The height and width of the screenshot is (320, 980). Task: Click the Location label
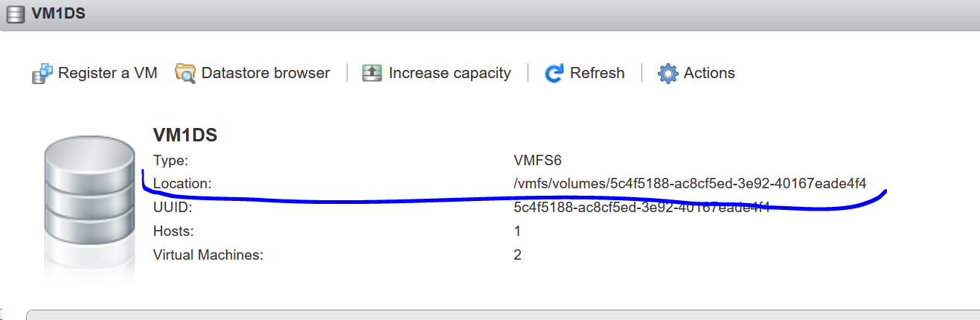pos(182,183)
